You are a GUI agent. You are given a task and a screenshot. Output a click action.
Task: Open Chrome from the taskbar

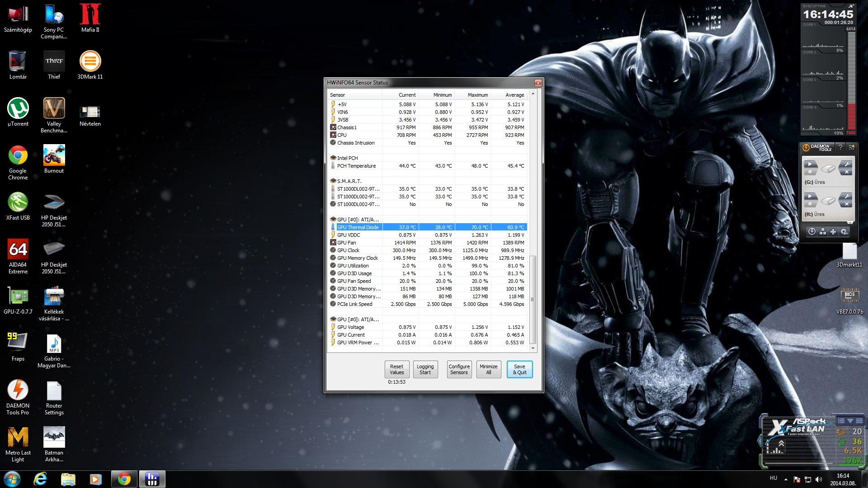click(124, 479)
